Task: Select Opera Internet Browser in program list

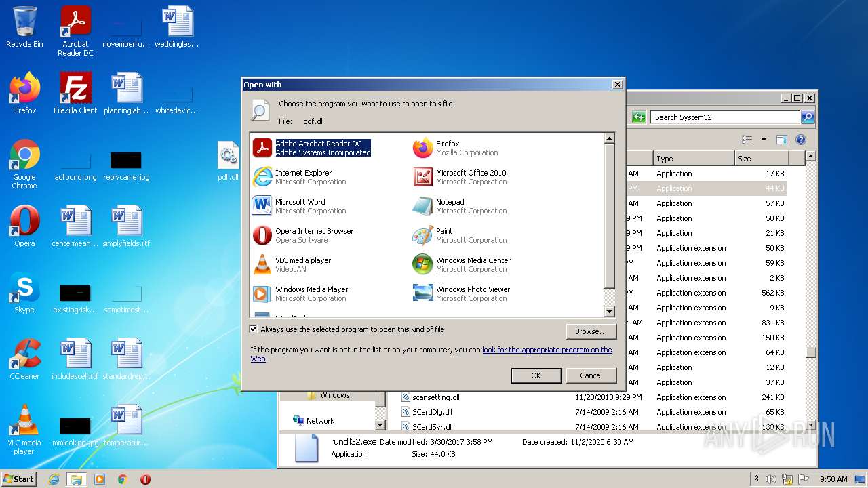Action: [303, 235]
